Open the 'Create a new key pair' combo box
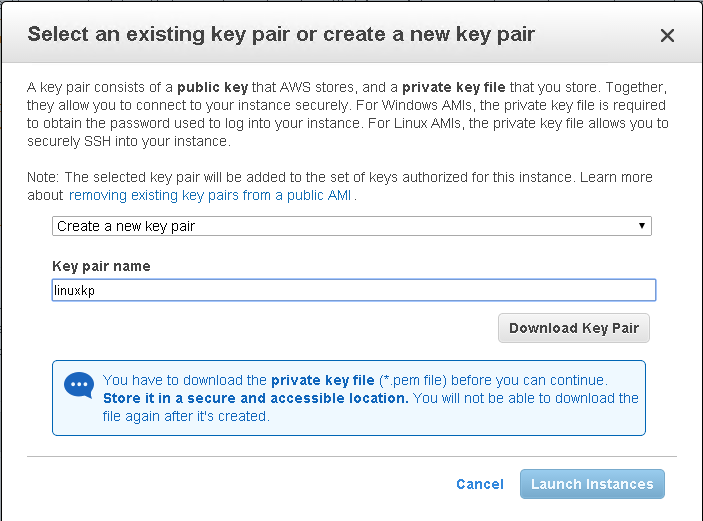Image resolution: width=703 pixels, height=521 pixels. (x=352, y=226)
